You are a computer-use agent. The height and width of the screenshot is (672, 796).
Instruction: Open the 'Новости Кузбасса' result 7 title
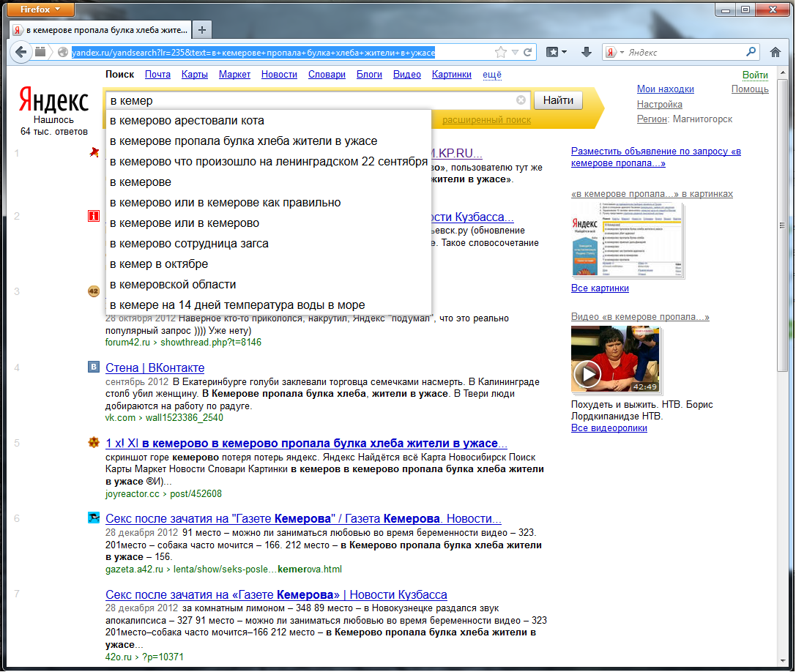pyautogui.click(x=276, y=594)
